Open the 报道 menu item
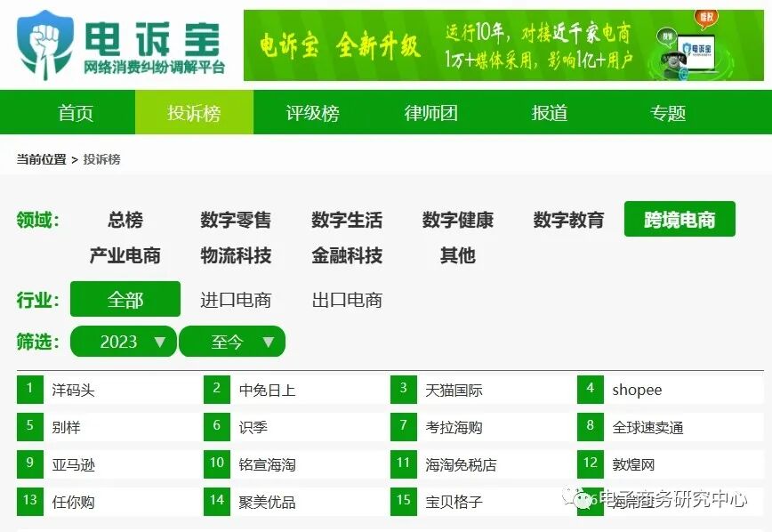The width and height of the screenshot is (772, 532). 550,112
